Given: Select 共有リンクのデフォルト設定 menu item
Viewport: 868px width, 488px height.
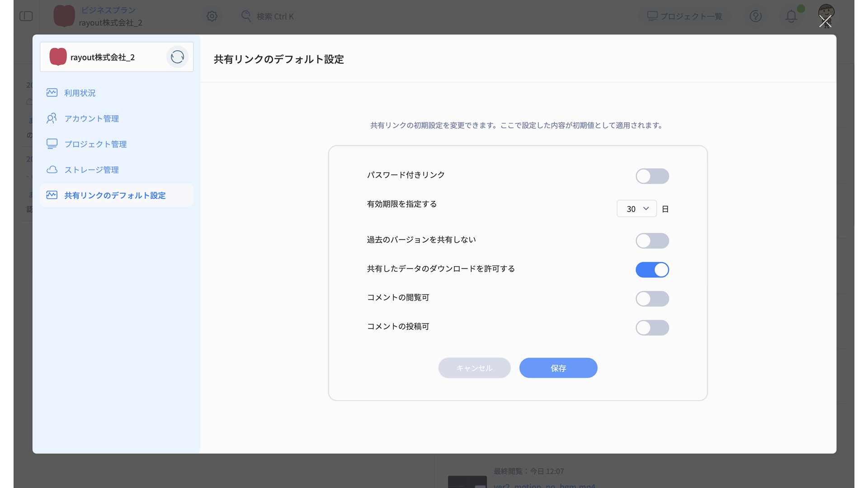Looking at the screenshot, I should (x=115, y=195).
